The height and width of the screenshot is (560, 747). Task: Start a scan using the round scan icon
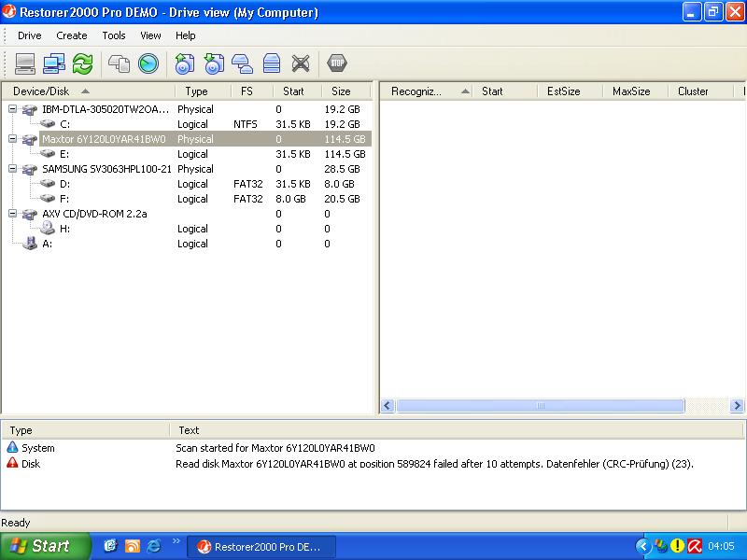(148, 63)
